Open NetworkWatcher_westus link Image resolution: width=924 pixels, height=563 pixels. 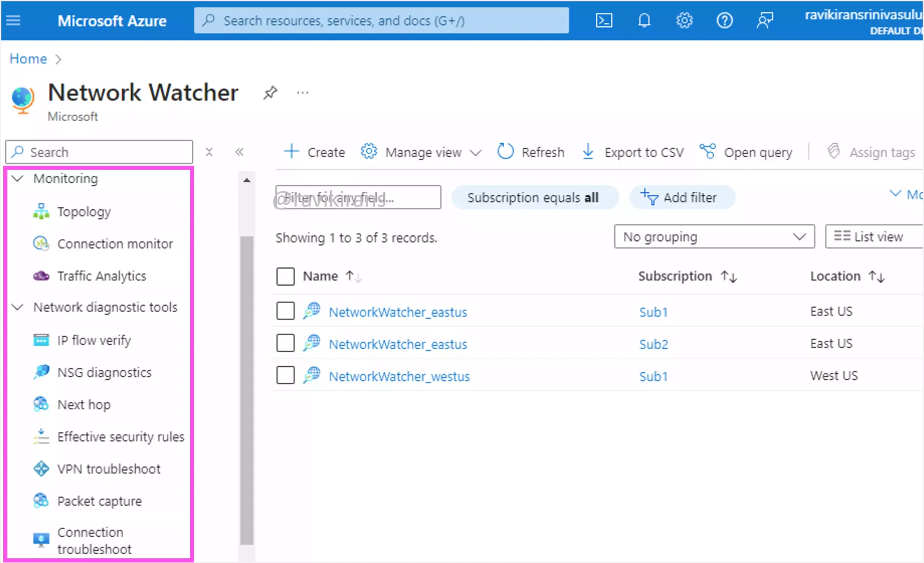coord(399,376)
